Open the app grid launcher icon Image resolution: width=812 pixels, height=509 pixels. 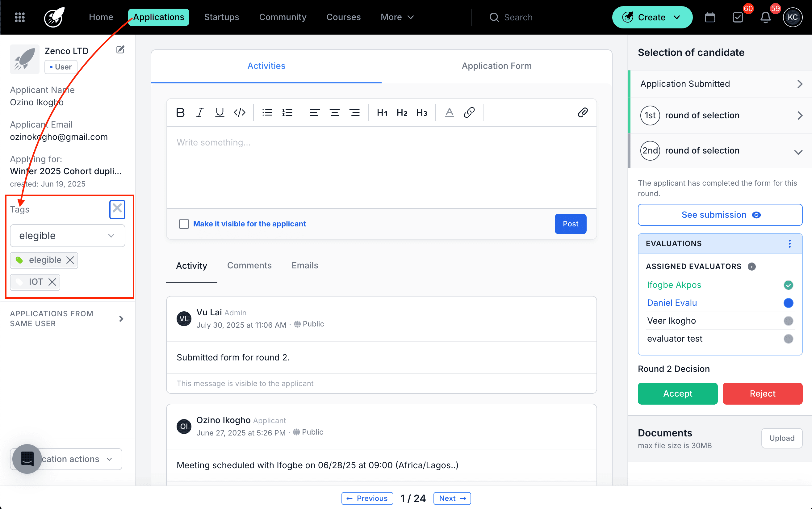click(20, 18)
